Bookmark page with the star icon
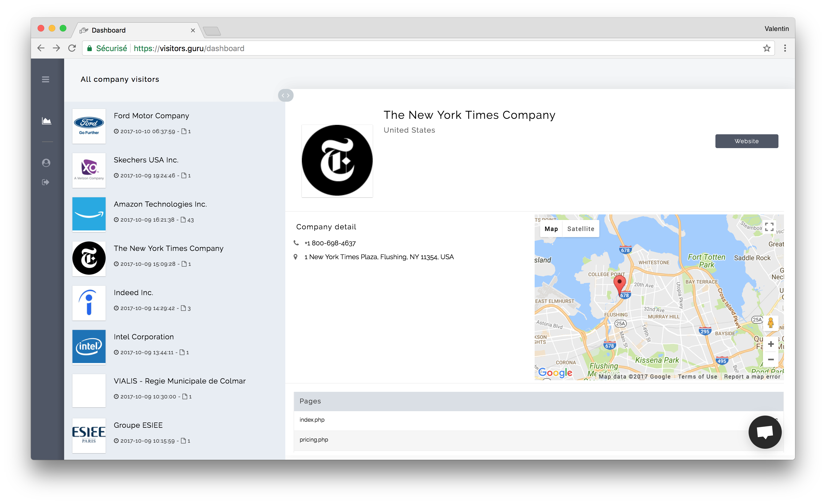Screen dimensions: 826x504 767,48
